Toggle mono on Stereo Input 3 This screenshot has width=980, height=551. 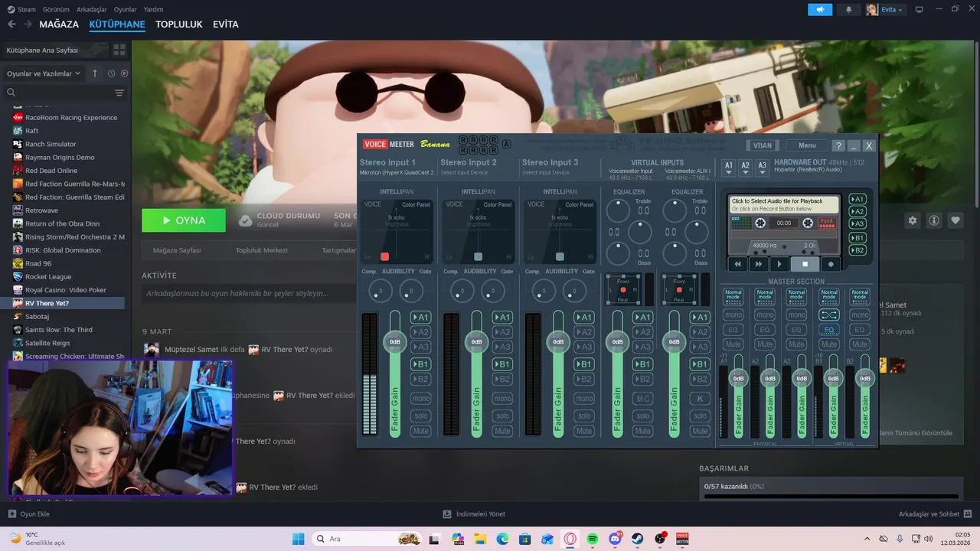tap(584, 399)
